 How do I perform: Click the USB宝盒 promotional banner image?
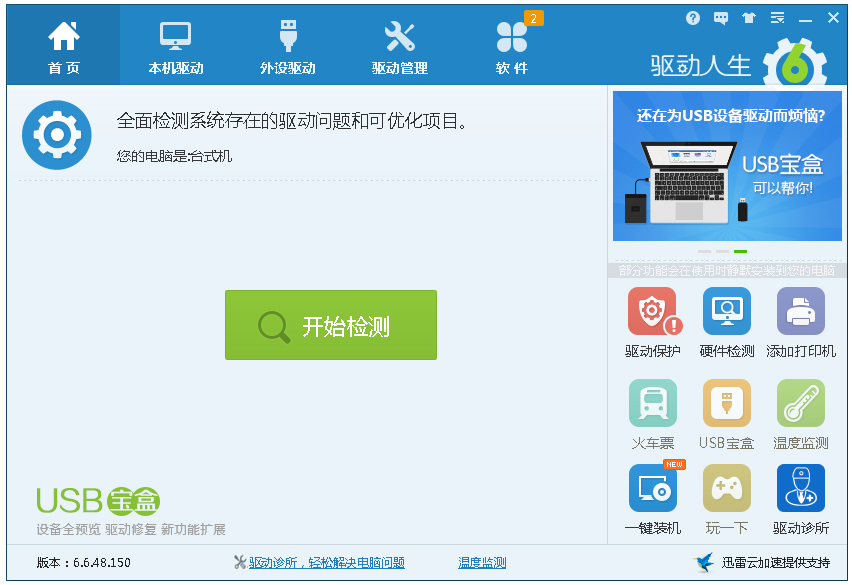click(727, 166)
